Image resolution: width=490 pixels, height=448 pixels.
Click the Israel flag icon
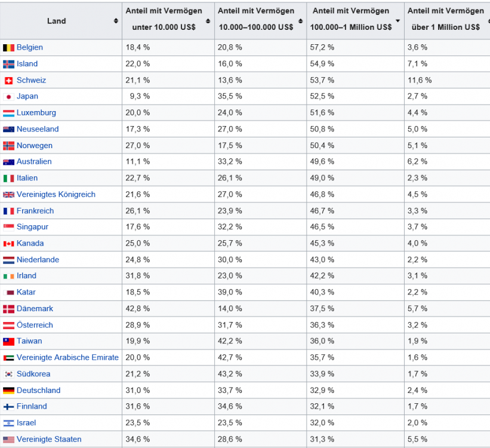8,424
